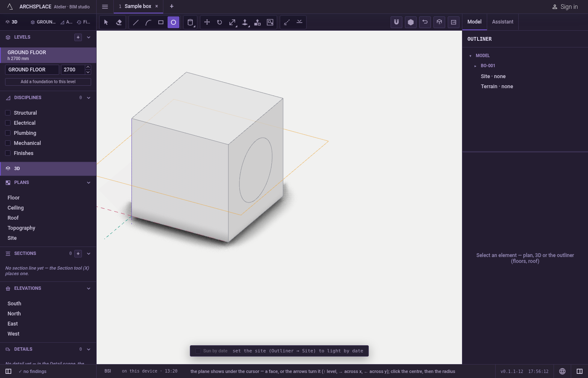The height and width of the screenshot is (378, 588).
Task: Enable the Mechanical discipline checkbox
Action: pos(8,143)
